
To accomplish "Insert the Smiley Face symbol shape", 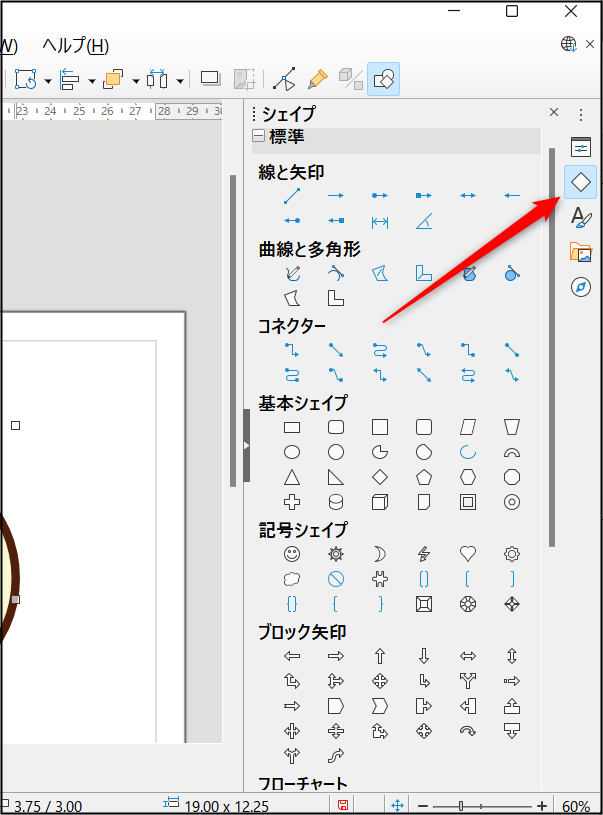I will tap(292, 554).
